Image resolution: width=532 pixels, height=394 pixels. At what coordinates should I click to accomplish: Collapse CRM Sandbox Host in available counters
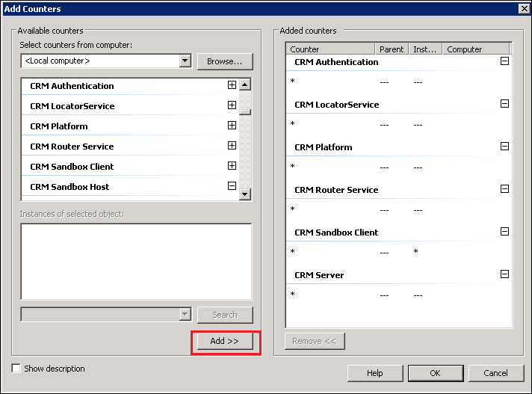coord(232,186)
